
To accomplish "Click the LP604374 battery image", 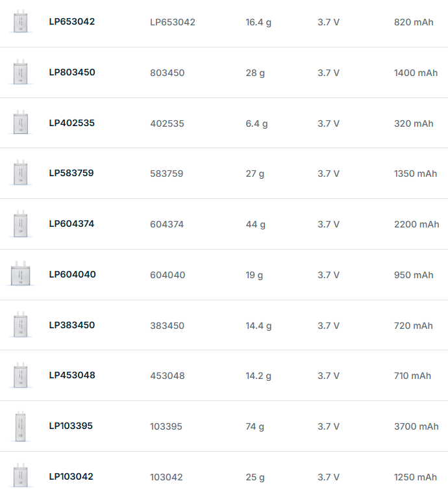I will (21, 224).
